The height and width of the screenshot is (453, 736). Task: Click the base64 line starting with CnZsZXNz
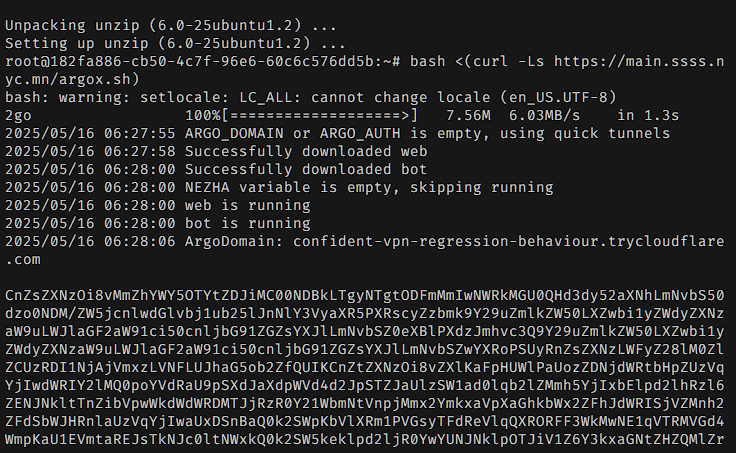point(364,295)
